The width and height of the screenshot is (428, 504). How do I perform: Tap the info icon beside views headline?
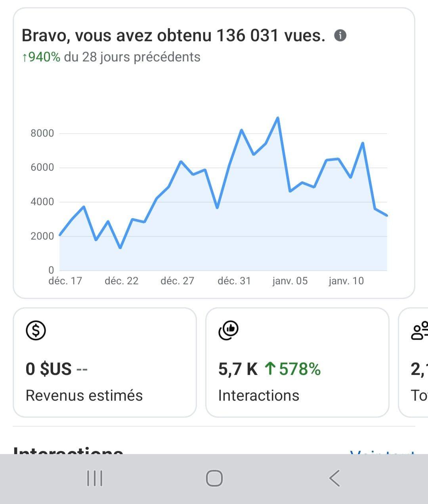[x=340, y=36]
